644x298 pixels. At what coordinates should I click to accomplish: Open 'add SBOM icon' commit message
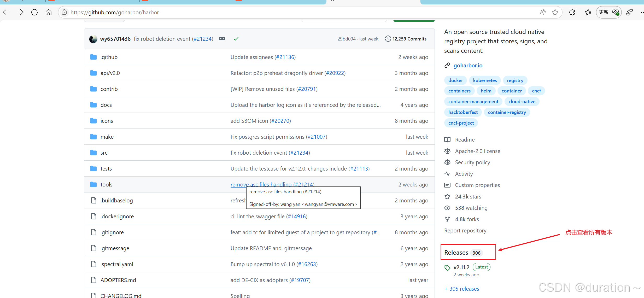[x=249, y=121]
